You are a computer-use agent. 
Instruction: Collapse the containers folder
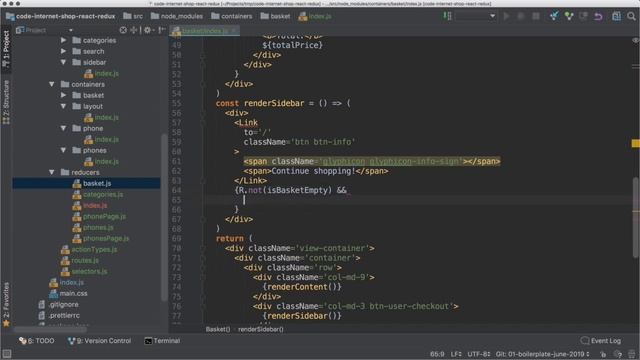(51, 84)
